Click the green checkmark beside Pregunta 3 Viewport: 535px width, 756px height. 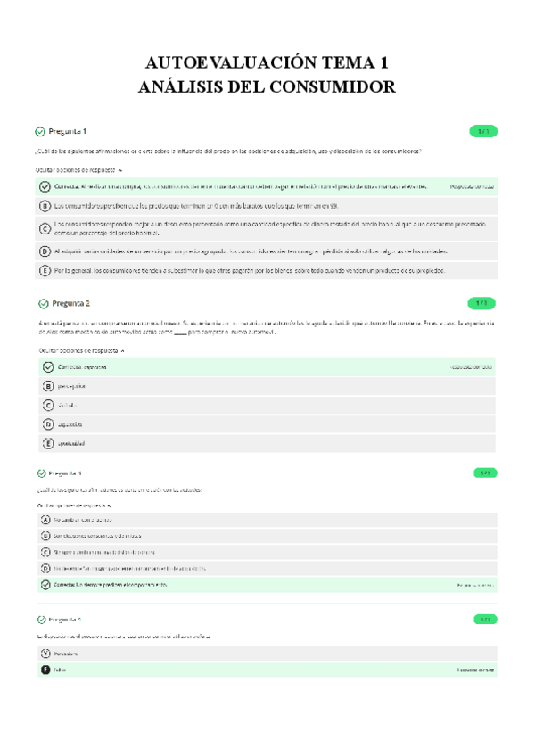pos(41,472)
